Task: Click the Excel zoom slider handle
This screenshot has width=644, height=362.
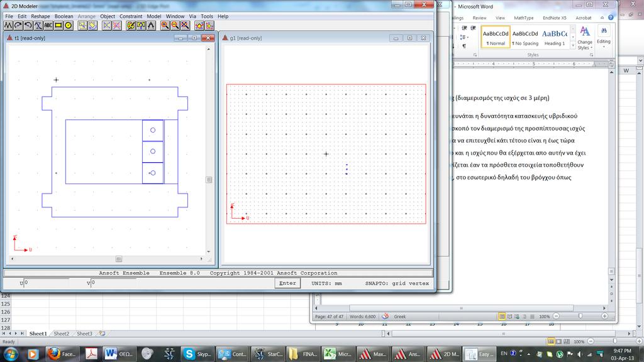Action: coord(615,341)
